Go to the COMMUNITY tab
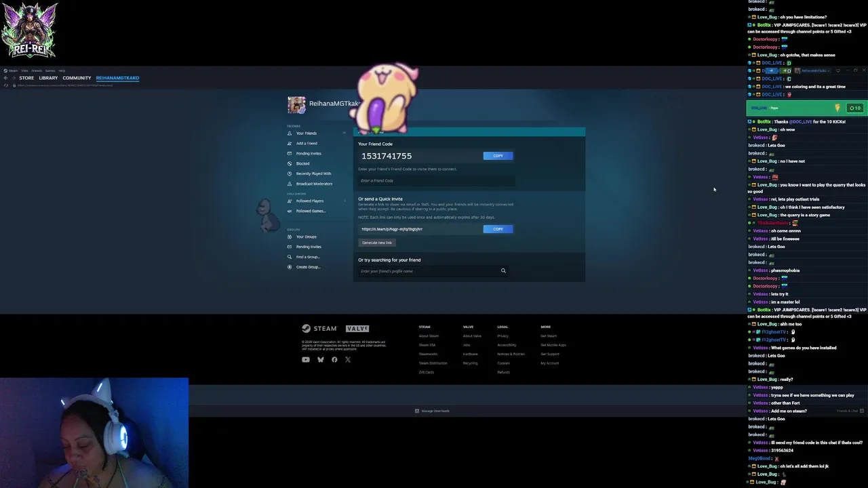 pos(77,78)
